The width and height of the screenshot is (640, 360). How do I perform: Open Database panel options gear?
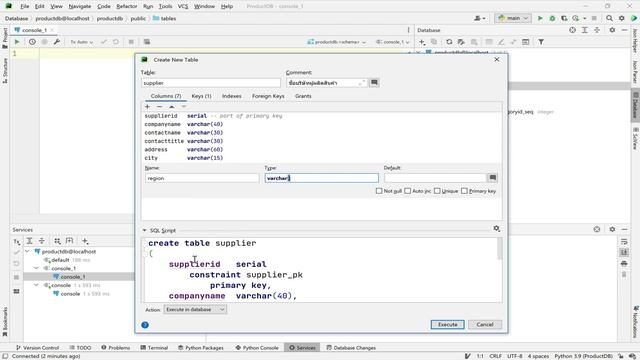(x=612, y=30)
